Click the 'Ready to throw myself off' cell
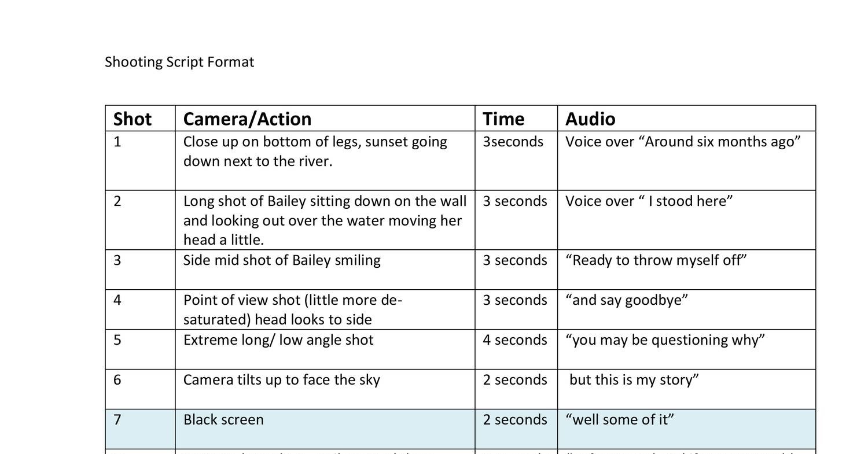 tap(656, 260)
